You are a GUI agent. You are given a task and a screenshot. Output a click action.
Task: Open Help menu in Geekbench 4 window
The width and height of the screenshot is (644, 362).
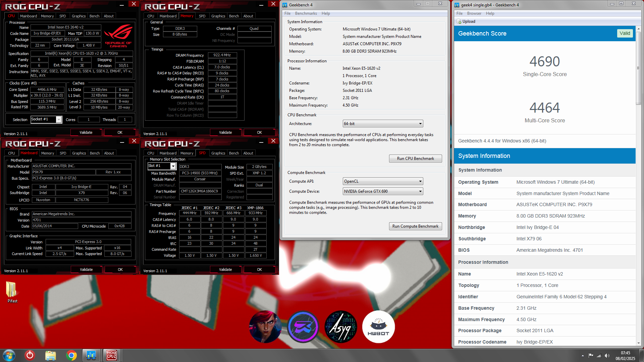coord(326,13)
